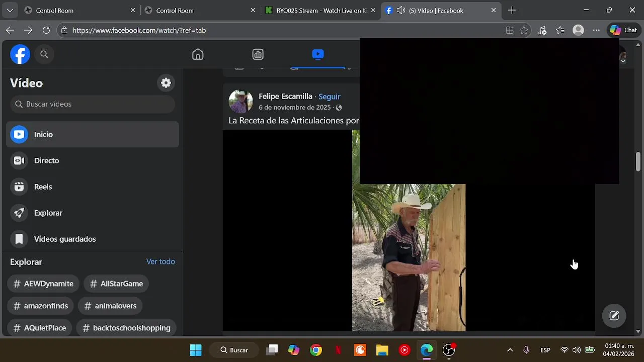Image resolution: width=644 pixels, height=362 pixels.
Task: Show hidden system tray icons
Action: [x=510, y=350]
